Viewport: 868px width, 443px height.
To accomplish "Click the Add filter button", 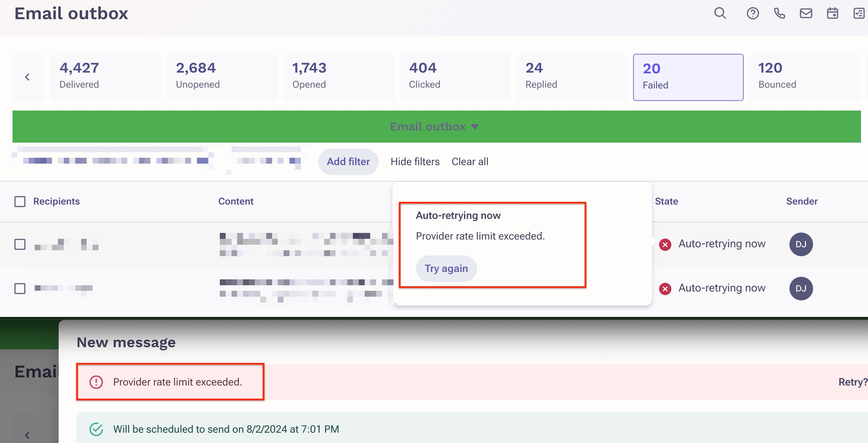I will [x=348, y=162].
